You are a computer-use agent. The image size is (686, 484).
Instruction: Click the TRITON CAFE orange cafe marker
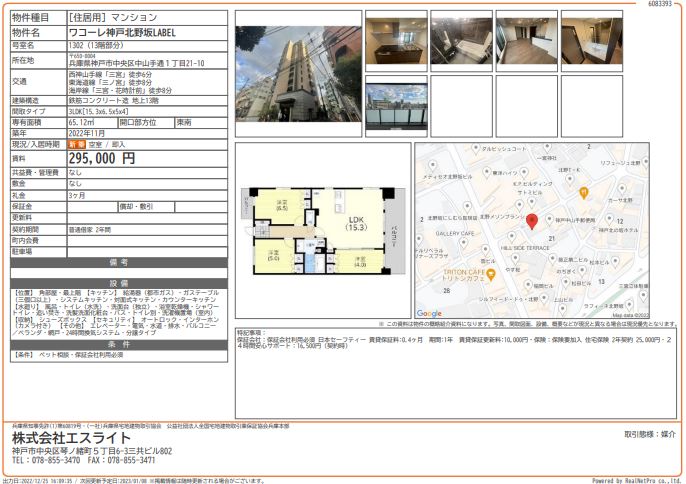point(491,275)
